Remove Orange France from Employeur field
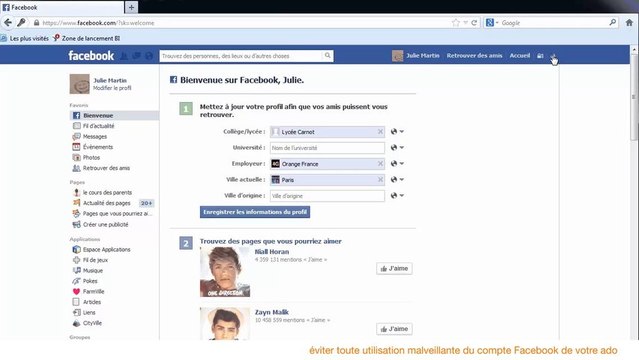Viewport: 639px width, 360px height. (x=380, y=163)
